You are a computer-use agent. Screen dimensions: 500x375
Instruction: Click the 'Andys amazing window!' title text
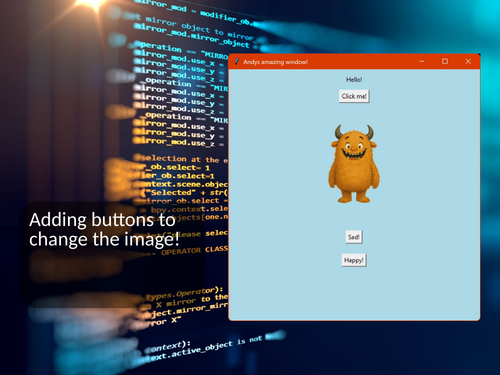coord(275,62)
